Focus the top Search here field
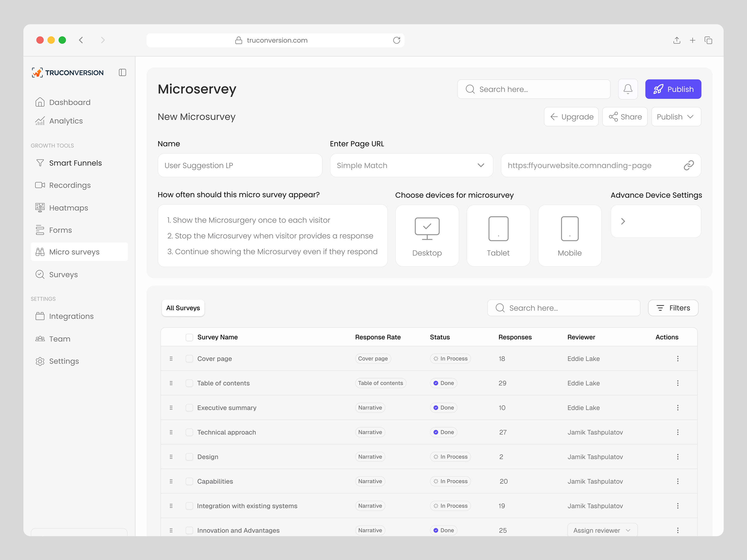The width and height of the screenshot is (747, 560). point(534,89)
